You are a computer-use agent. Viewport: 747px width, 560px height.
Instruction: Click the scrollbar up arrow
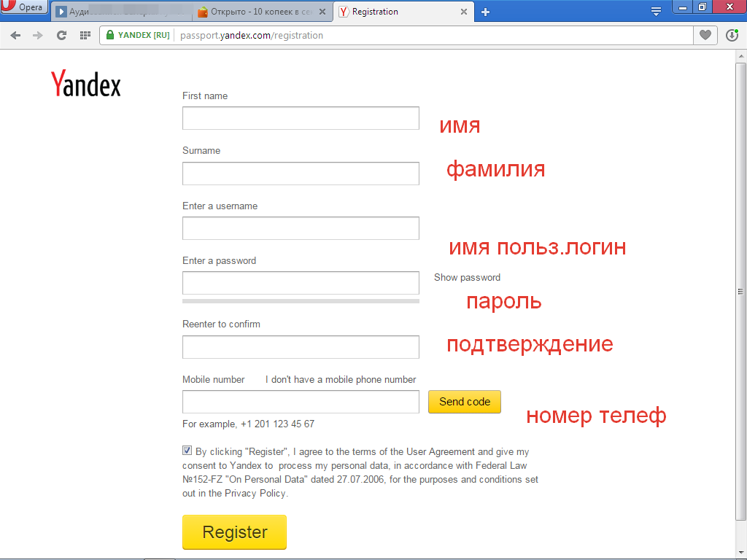click(741, 55)
